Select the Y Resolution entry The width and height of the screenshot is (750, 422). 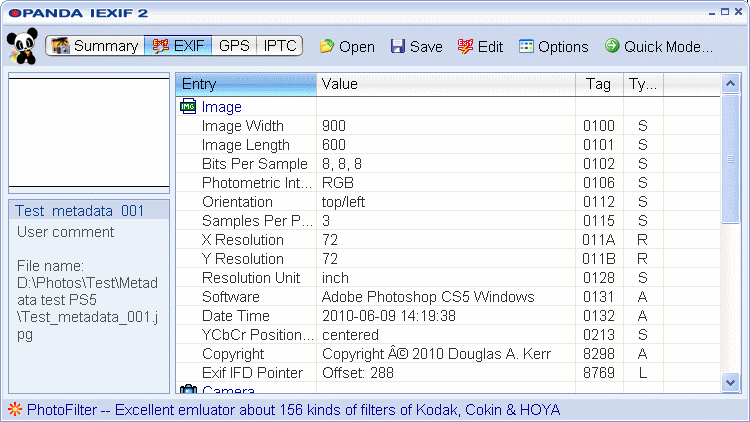point(243,259)
